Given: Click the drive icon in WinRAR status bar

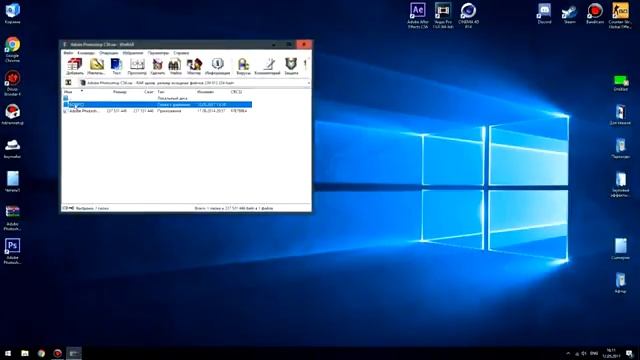Looking at the screenshot, I should [66, 208].
